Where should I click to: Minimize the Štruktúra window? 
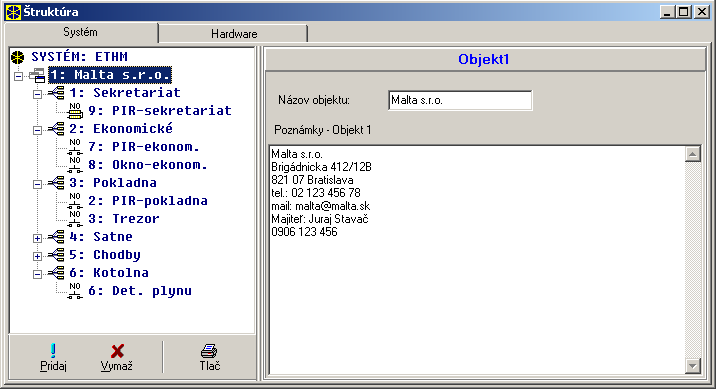(668, 12)
